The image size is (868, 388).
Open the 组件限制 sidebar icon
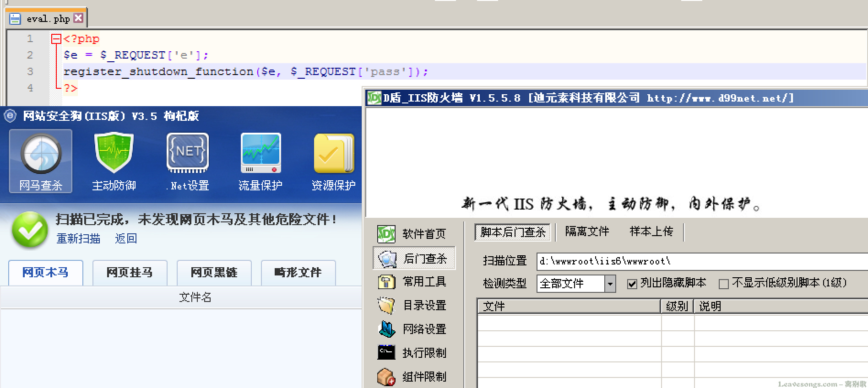tap(386, 377)
